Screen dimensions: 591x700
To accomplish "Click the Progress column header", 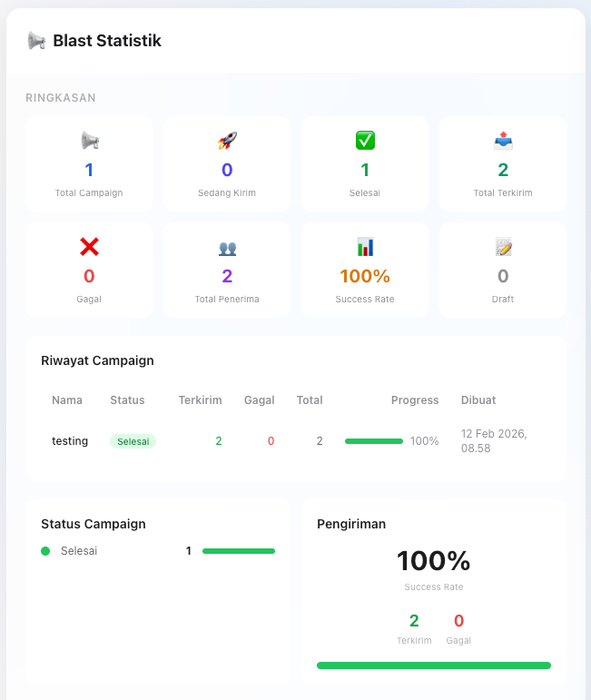I will point(415,400).
